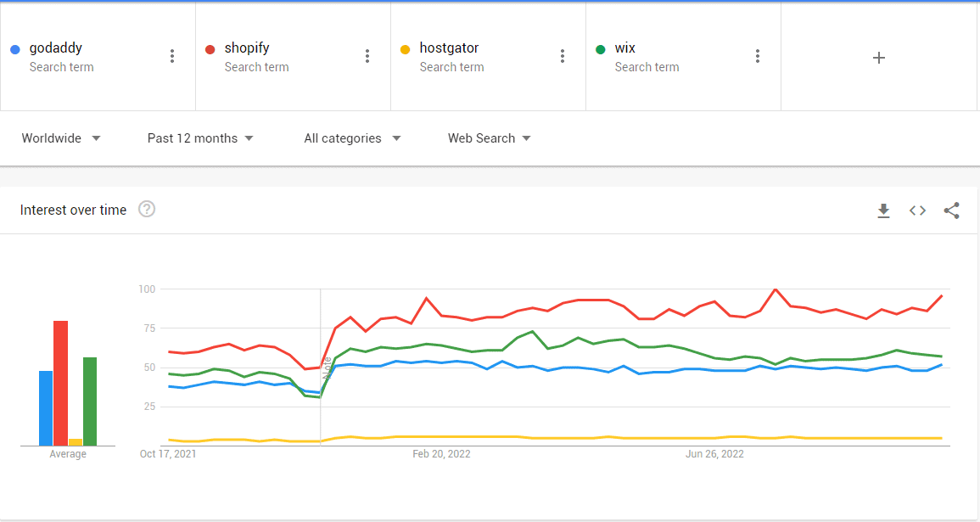This screenshot has height=522, width=980.
Task: Edit the godaddy search term
Action: pos(56,48)
